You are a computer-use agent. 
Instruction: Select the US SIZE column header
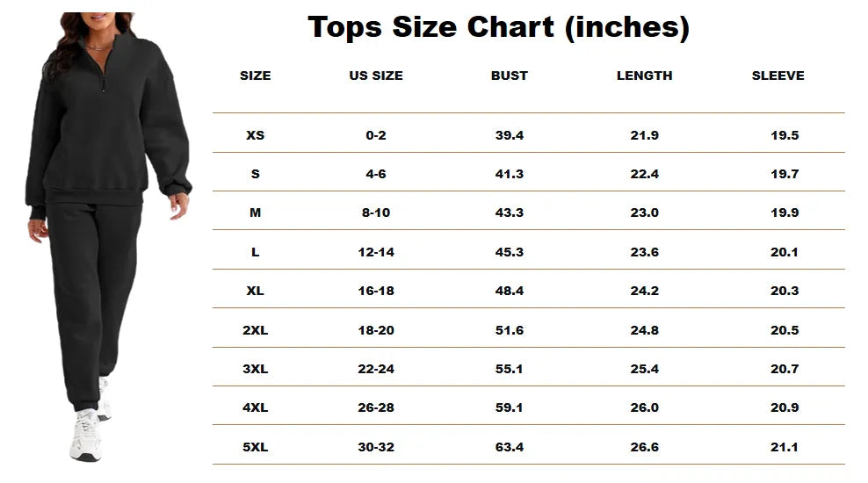coord(376,76)
